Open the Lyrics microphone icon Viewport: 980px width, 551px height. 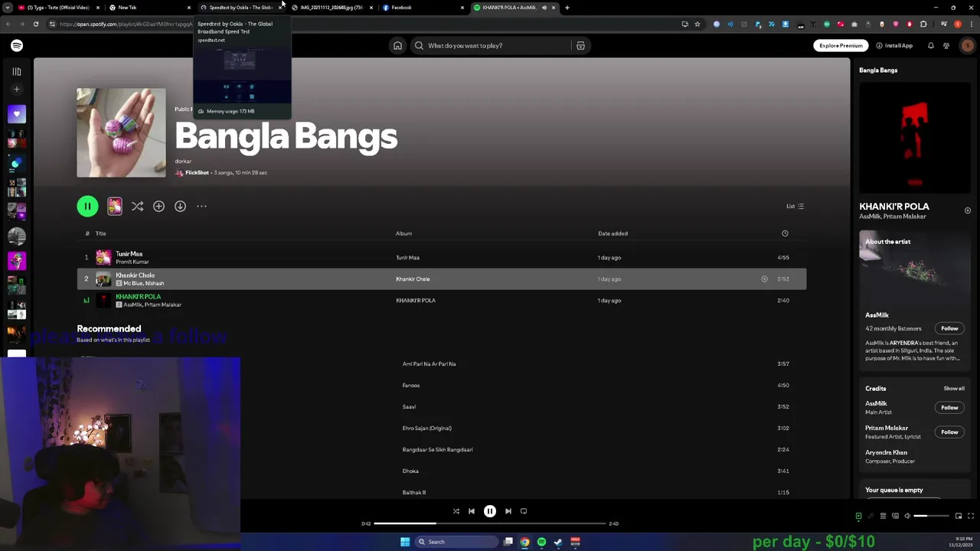[x=871, y=516]
